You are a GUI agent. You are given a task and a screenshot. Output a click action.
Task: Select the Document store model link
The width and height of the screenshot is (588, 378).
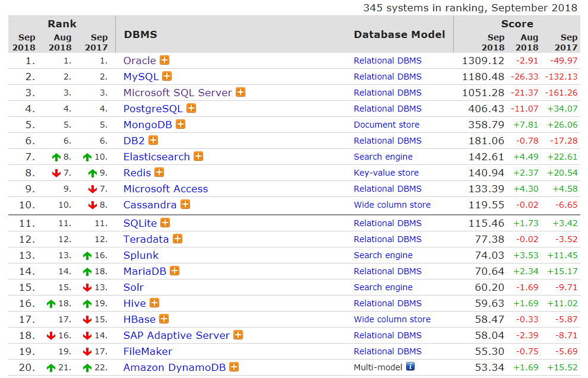[x=387, y=125]
